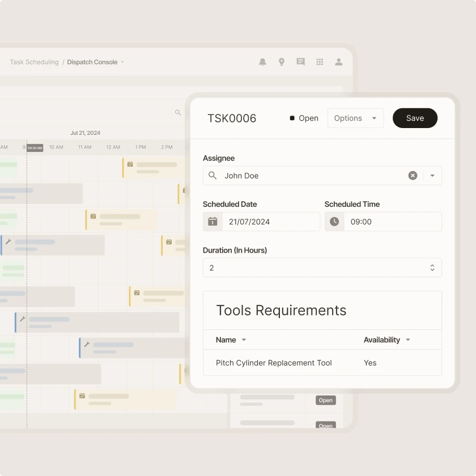This screenshot has width=476, height=476.
Task: Select Pitch Cylinder Replacement Tool row
Action: pyautogui.click(x=322, y=363)
